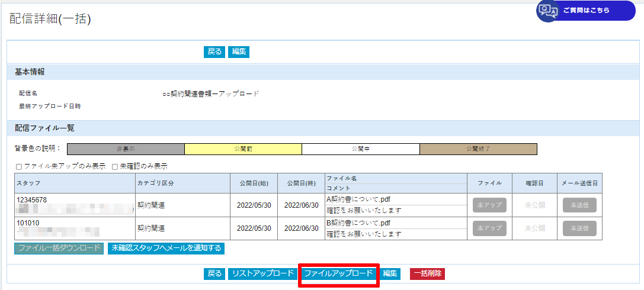Click ファイル一括ダウンロード button
This screenshot has height=290, width=644.
point(59,248)
